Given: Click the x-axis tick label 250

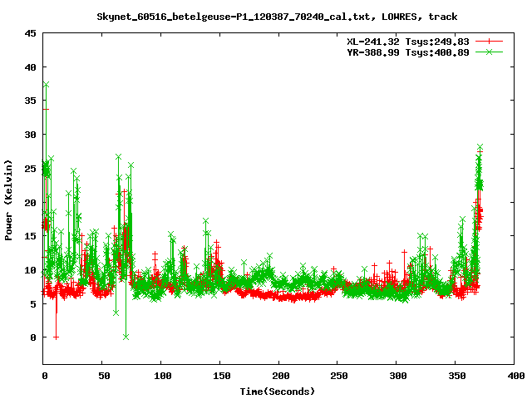Looking at the screenshot, I should click(x=339, y=376).
